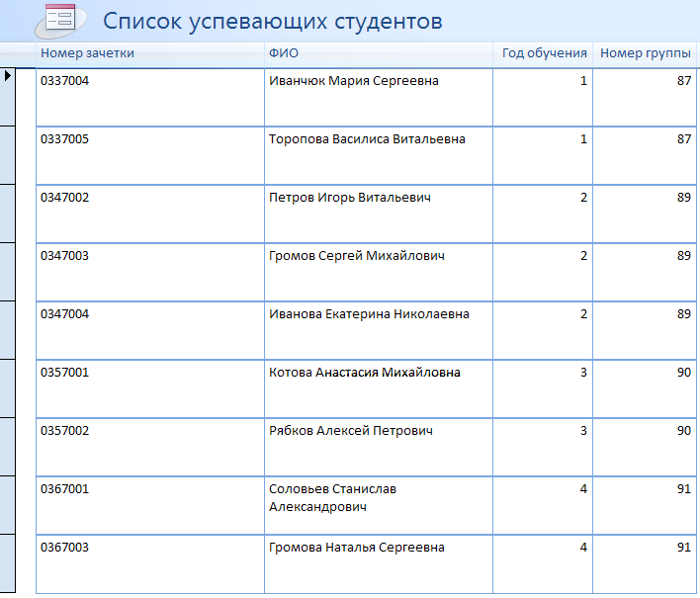This screenshot has width=700, height=598.
Task: Select the name Иванчюк Мария Сергеевна
Action: tap(354, 81)
